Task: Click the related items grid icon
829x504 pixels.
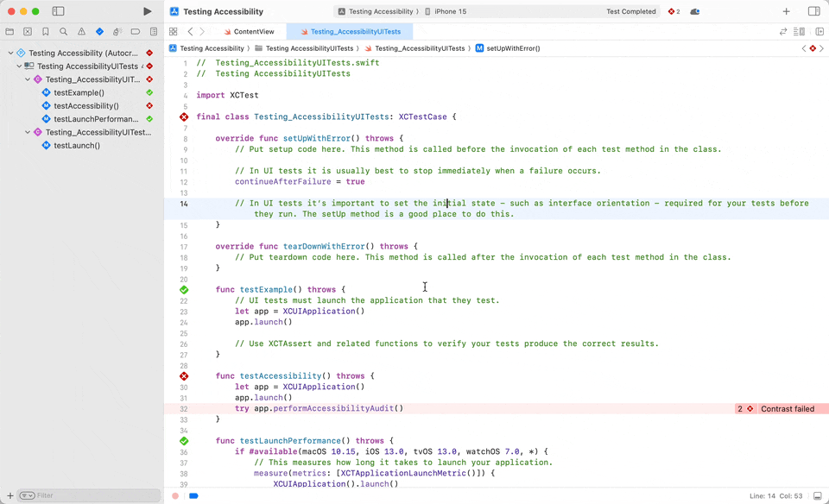Action: click(x=174, y=32)
